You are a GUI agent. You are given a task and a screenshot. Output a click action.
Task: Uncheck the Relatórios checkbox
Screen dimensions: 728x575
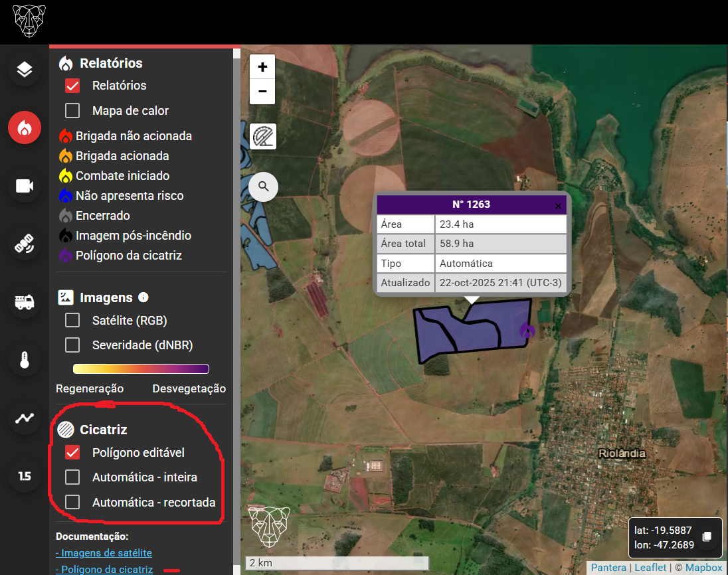click(x=72, y=86)
